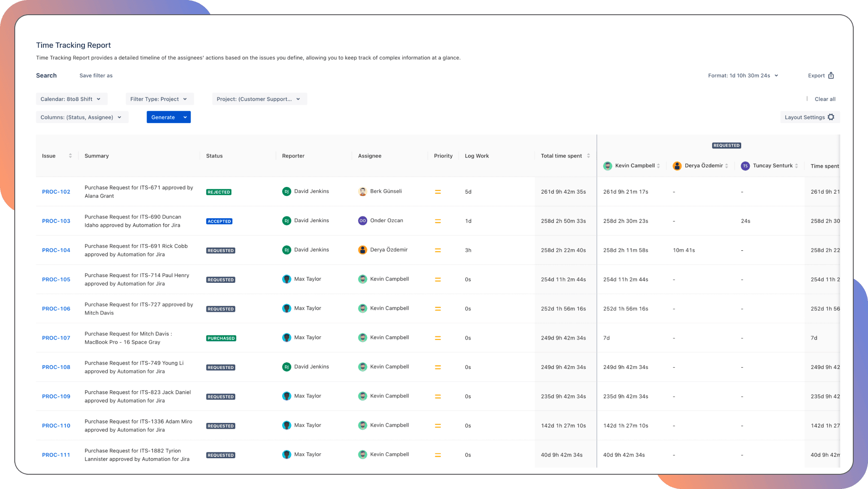Image resolution: width=868 pixels, height=489 pixels.
Task: Open Layout Settings gear icon
Action: 830,117
